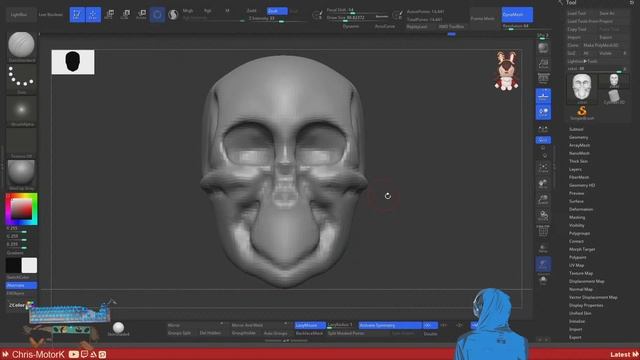Activate the Move gizmo icon

coord(109,15)
